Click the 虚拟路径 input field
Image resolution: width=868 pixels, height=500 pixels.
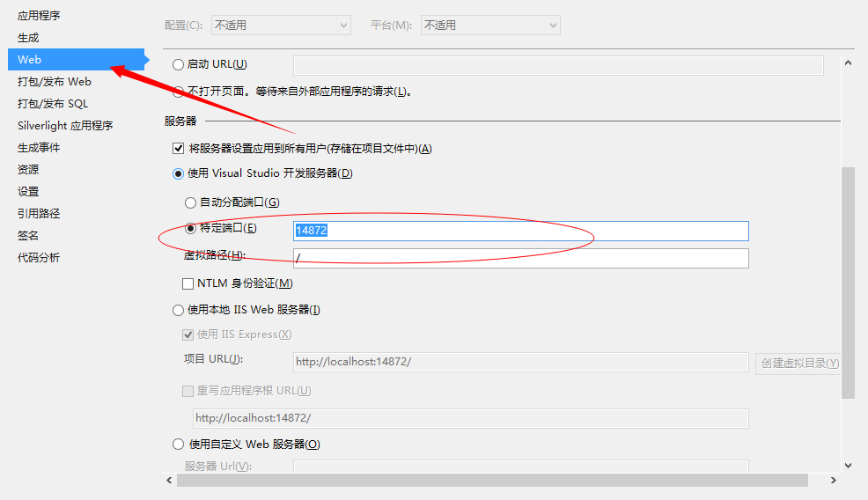(x=521, y=258)
